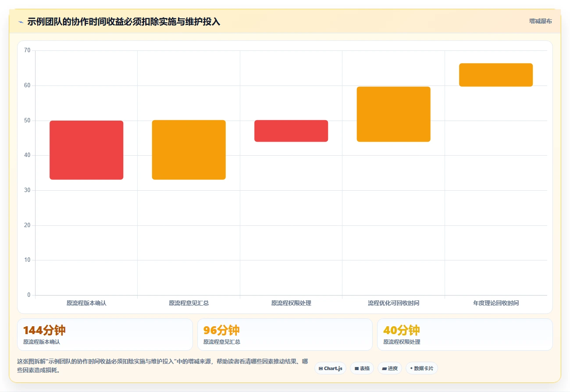
Task: Click the description text starting 这张图拆解
Action: coord(162,366)
